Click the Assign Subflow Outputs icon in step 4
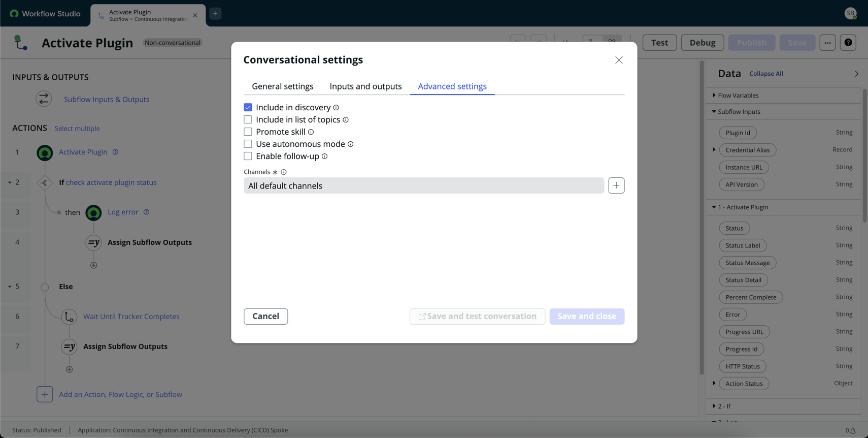The image size is (868, 438). point(93,243)
